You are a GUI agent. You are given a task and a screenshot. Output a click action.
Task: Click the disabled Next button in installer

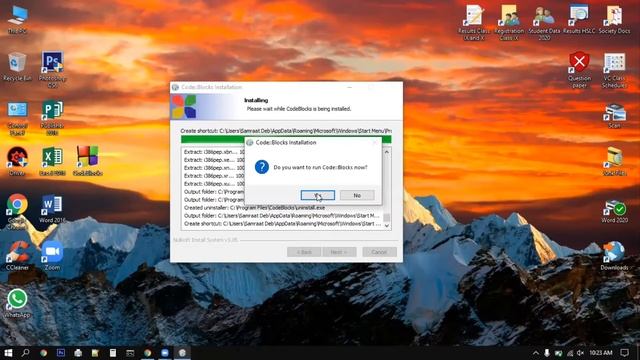[338, 252]
